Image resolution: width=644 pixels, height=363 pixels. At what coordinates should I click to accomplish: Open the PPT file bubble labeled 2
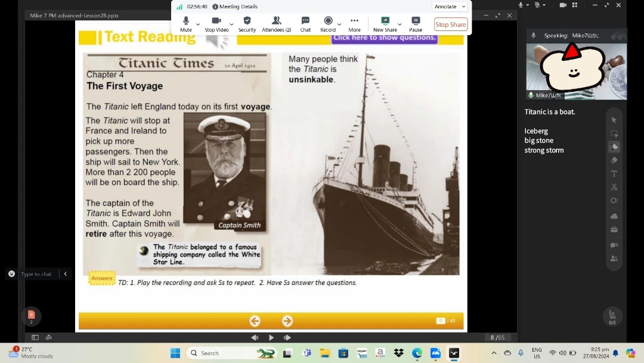coord(31,316)
